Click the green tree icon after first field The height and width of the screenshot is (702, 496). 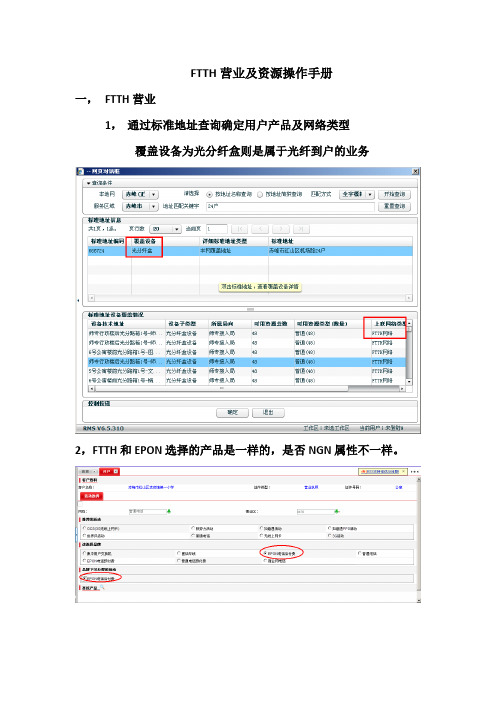point(169,511)
